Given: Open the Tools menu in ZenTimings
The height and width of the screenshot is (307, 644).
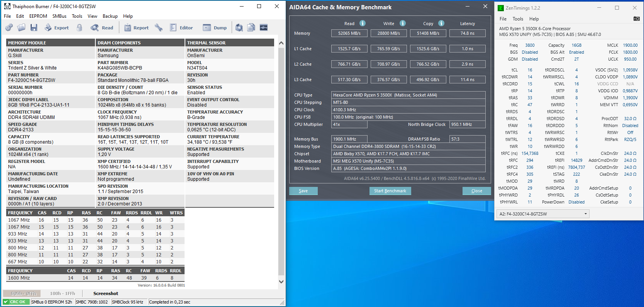Looking at the screenshot, I should pyautogui.click(x=518, y=19).
